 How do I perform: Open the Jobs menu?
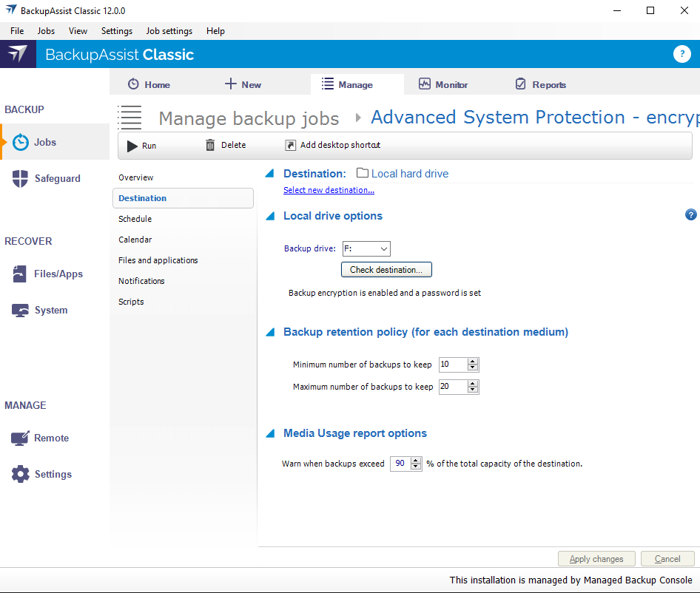[x=46, y=31]
